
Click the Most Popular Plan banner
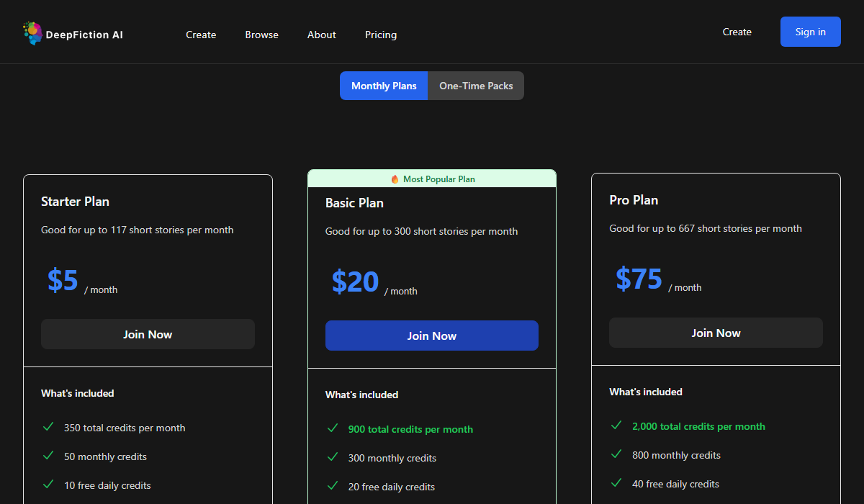(x=431, y=178)
